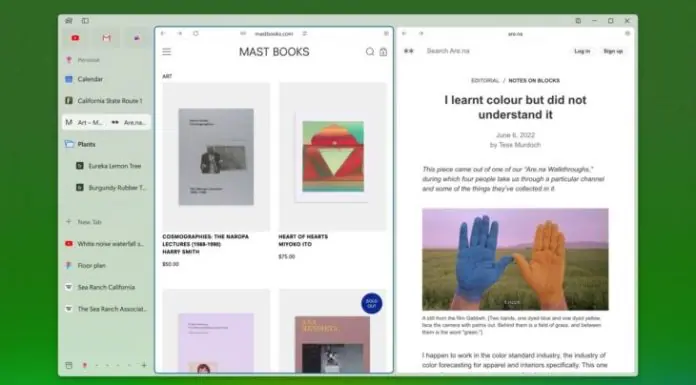Open the shopping bag on Mast Books
This screenshot has width=696, height=385.
(384, 52)
